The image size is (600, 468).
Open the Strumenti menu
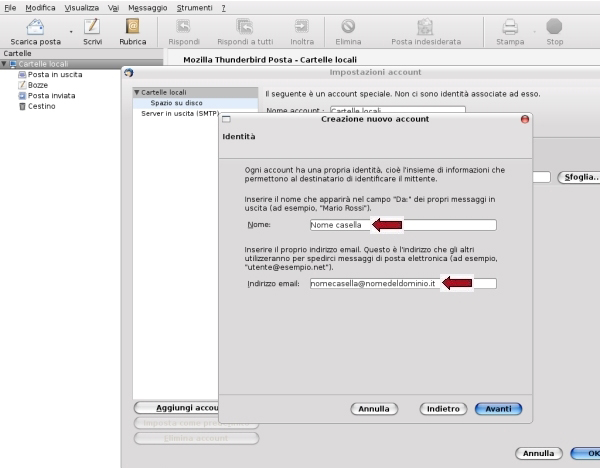194,8
